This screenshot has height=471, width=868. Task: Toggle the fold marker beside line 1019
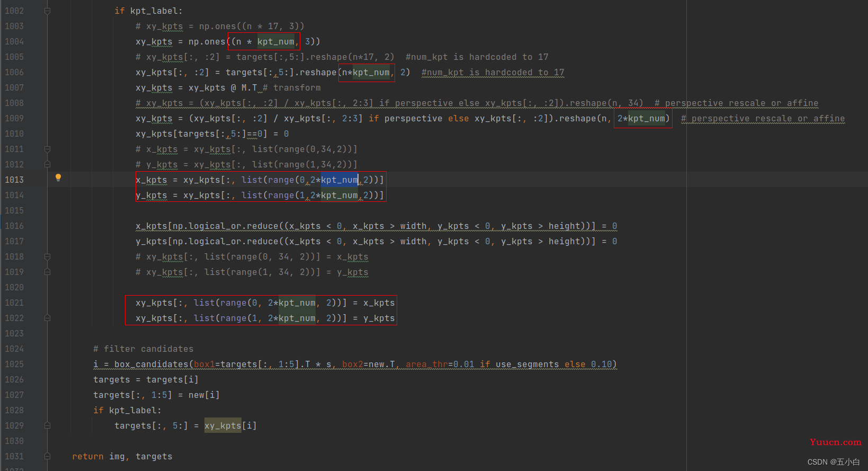click(47, 272)
